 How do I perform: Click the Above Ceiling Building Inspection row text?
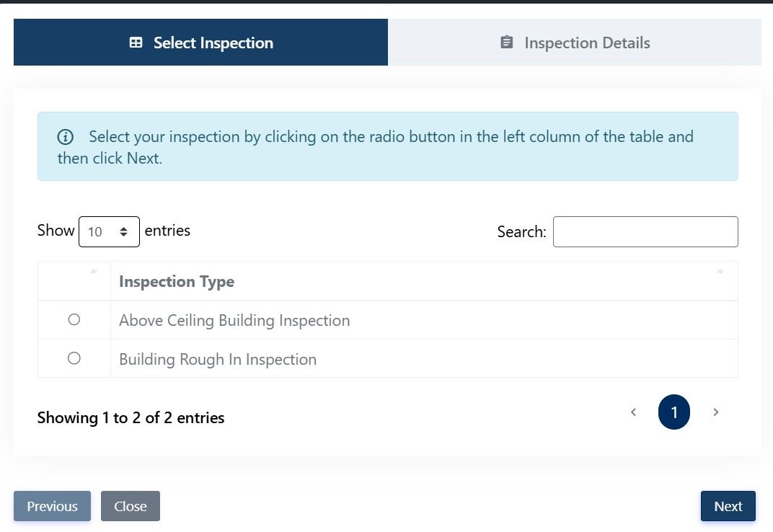coord(234,321)
